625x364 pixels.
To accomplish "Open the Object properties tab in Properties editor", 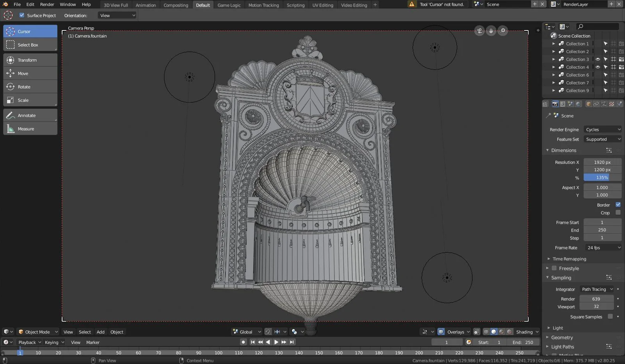I will tap(588, 104).
